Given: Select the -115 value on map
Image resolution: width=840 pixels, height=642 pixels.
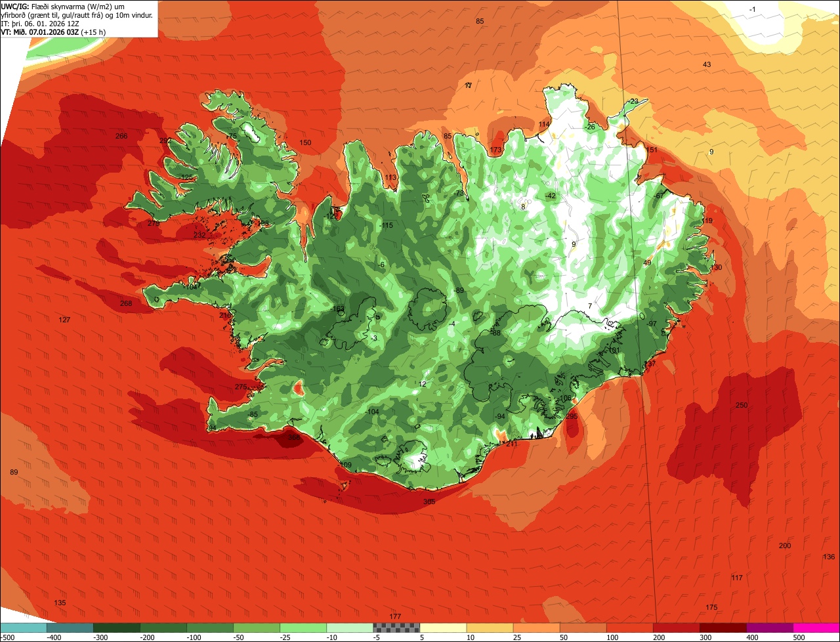Looking at the screenshot, I should (x=386, y=225).
